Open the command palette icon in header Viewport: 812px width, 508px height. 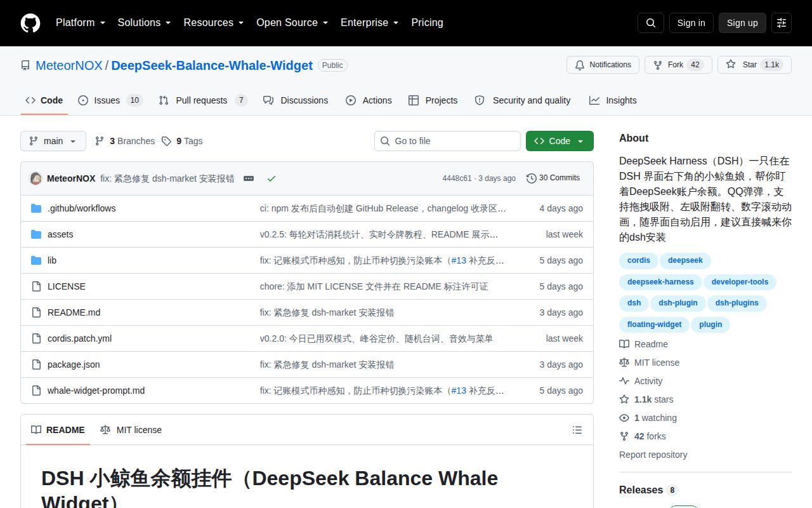pos(782,23)
